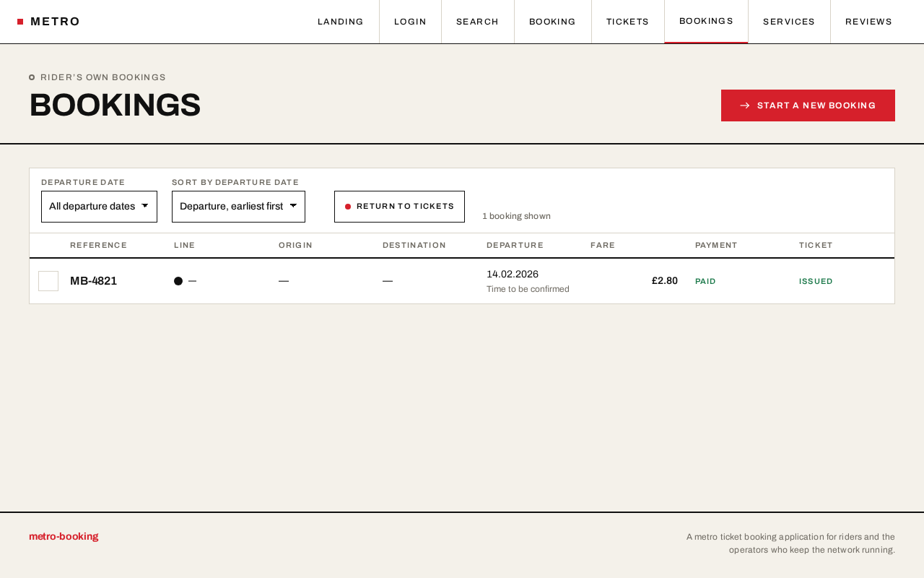Click the 'Rider's Own Bookings' label
Image resolution: width=924 pixels, height=578 pixels.
[103, 77]
